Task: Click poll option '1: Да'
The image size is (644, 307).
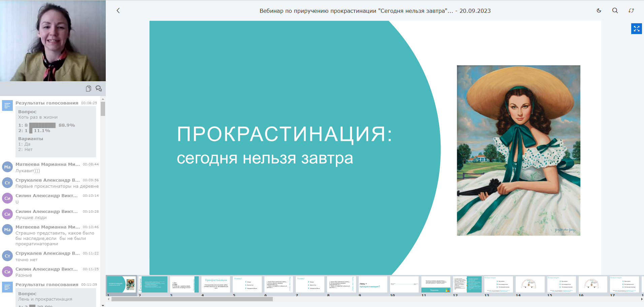Action: [24, 144]
